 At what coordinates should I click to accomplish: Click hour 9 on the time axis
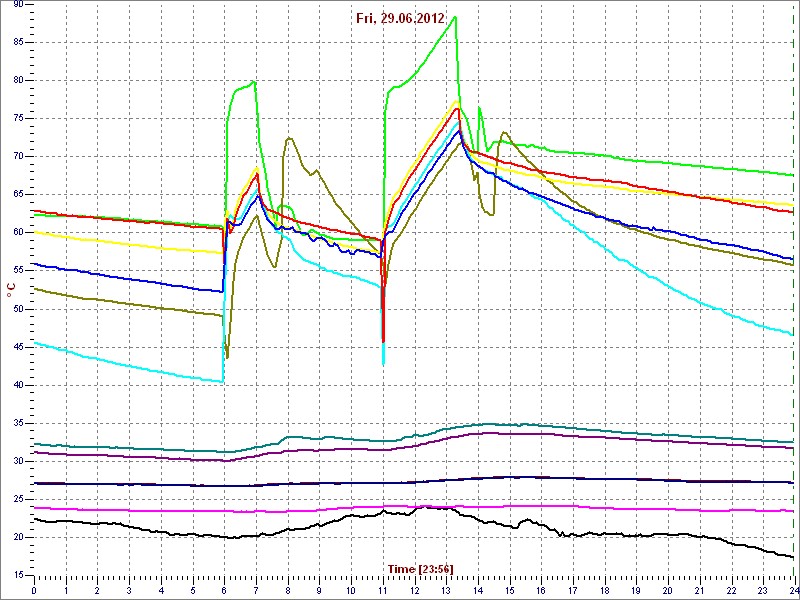click(x=319, y=590)
